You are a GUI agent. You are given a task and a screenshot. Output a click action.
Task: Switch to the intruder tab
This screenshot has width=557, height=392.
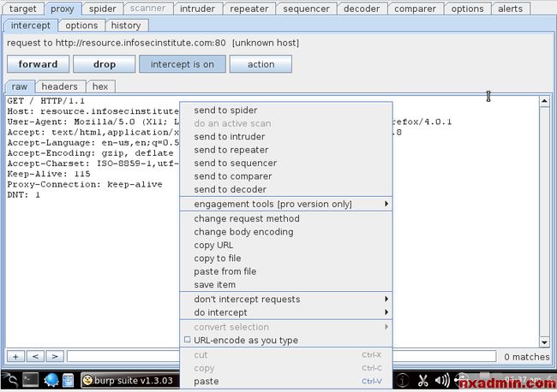coord(197,9)
